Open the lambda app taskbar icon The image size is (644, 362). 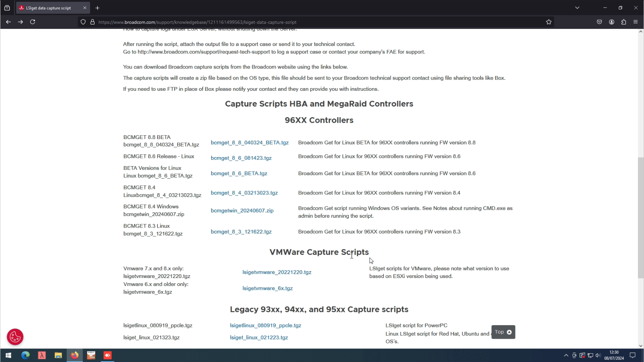click(x=42, y=355)
